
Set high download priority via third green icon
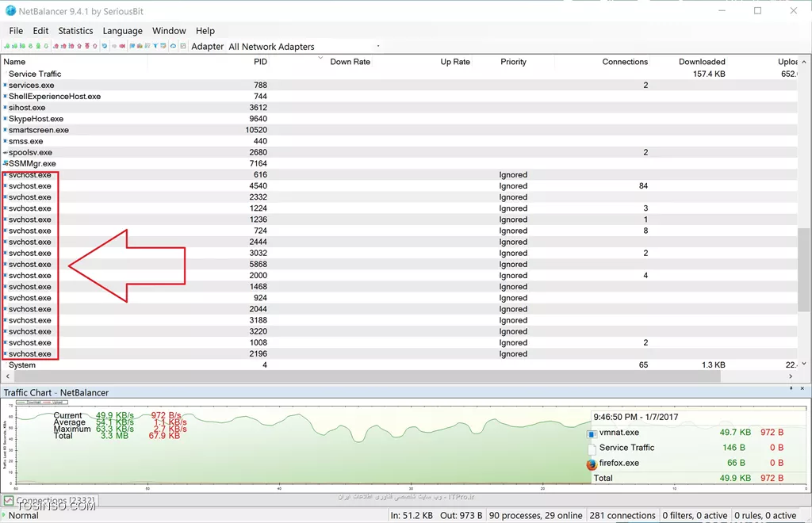coord(22,46)
